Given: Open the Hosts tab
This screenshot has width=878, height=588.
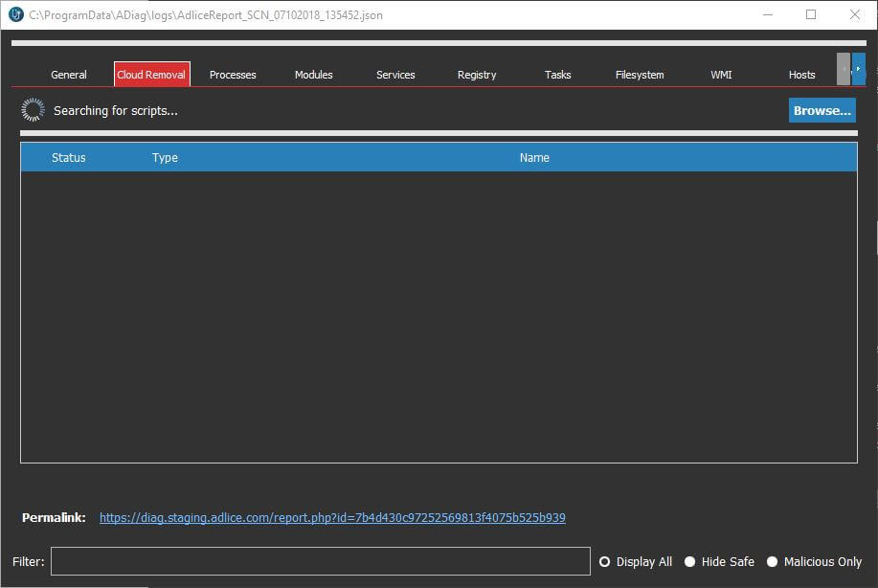Looking at the screenshot, I should click(801, 75).
